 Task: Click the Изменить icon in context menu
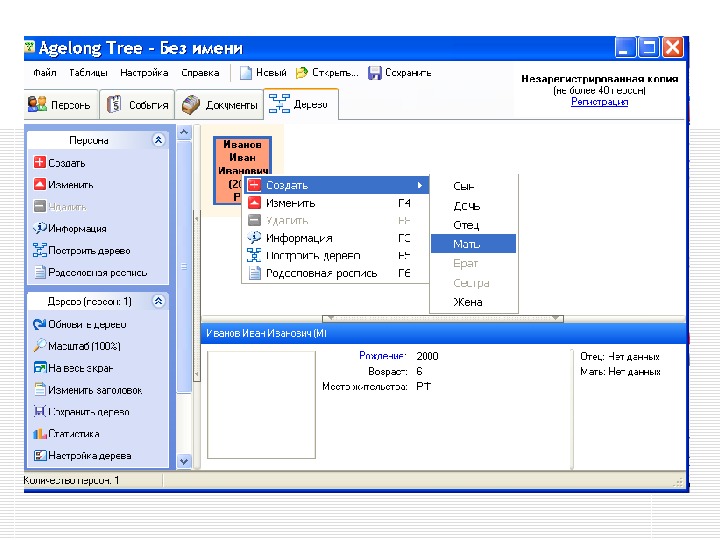254,202
